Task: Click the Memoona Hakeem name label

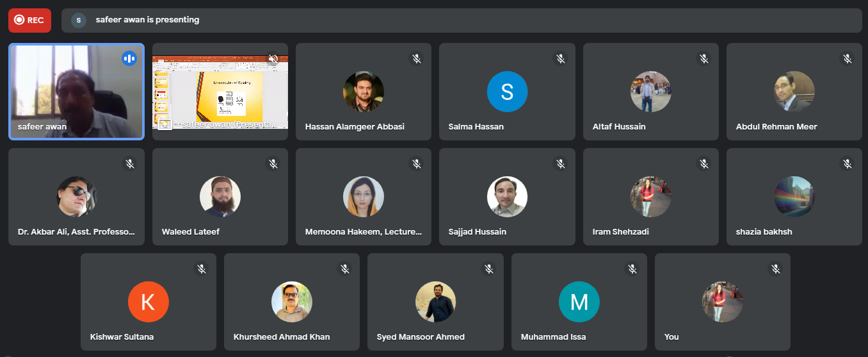Action: pyautogui.click(x=364, y=231)
